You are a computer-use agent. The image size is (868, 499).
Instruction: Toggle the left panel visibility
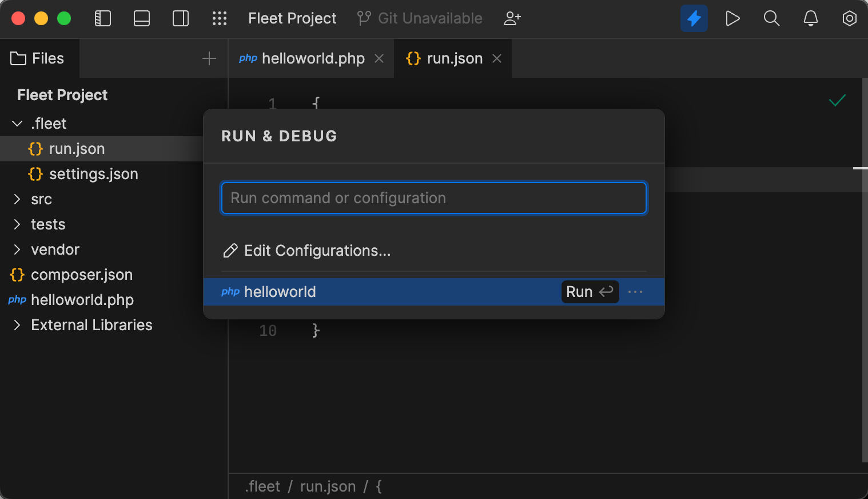coord(103,18)
